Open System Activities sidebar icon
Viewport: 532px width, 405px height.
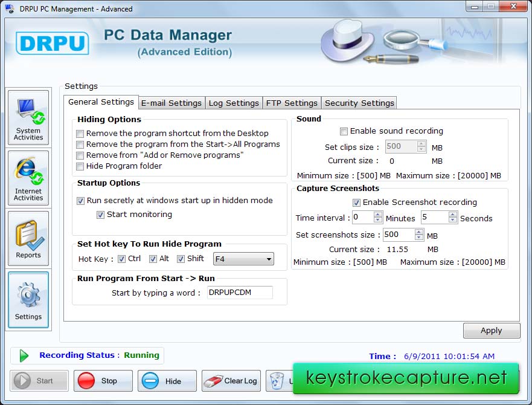[28, 118]
